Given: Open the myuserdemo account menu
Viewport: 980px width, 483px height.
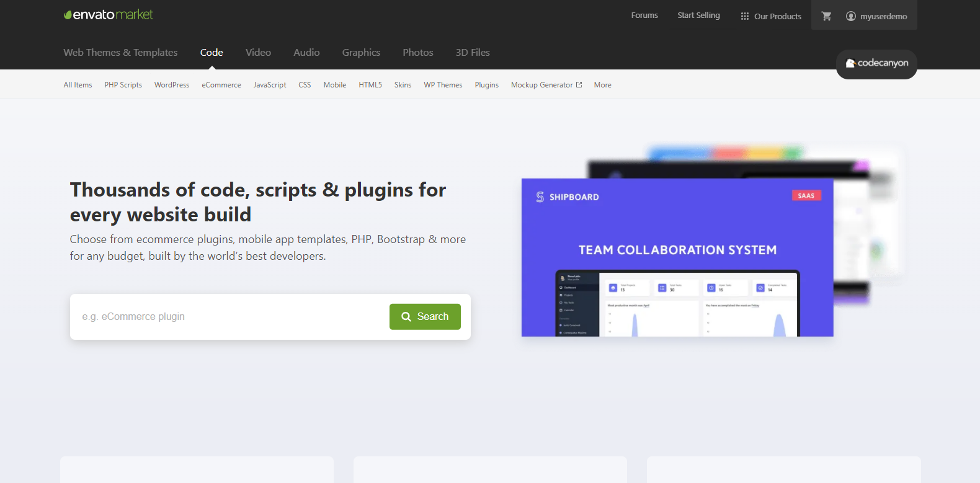Looking at the screenshot, I should coord(876,16).
